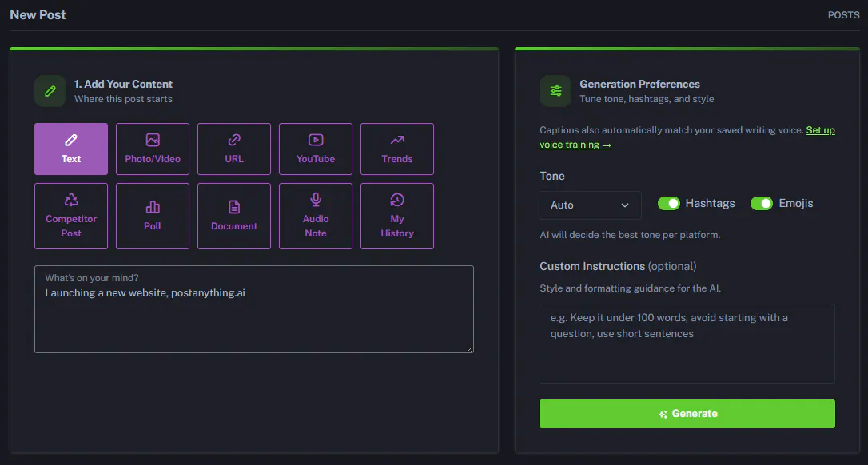Focus the What's on your mind text box
The height and width of the screenshot is (465, 868).
(254, 309)
